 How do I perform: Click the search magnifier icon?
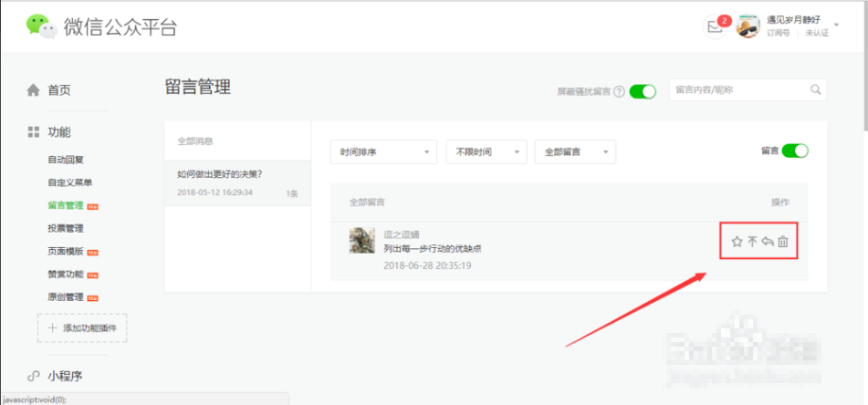click(x=815, y=89)
